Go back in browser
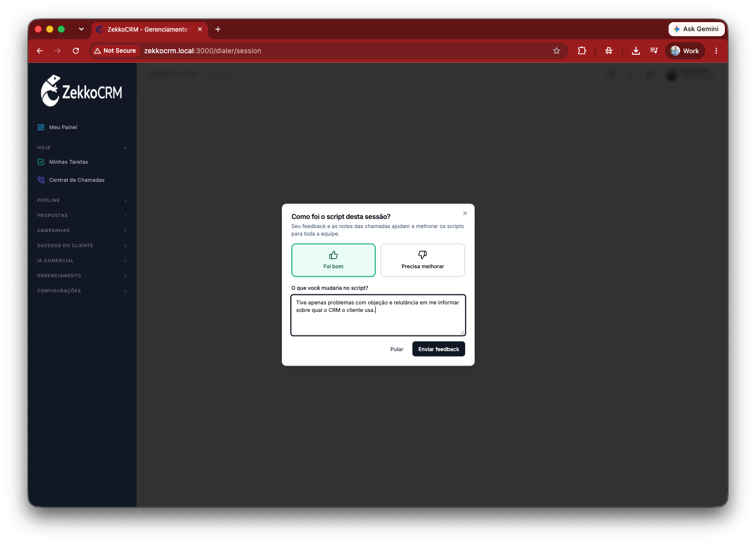The image size is (756, 544). (40, 51)
